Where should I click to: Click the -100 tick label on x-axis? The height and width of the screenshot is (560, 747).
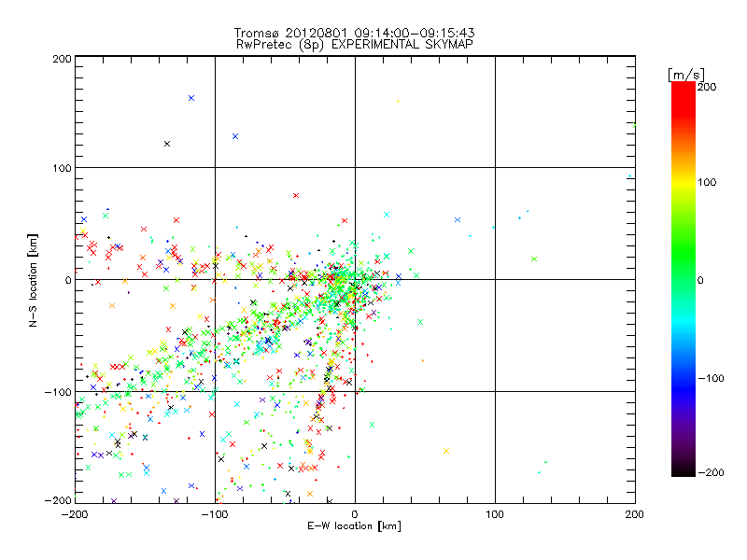(x=214, y=513)
